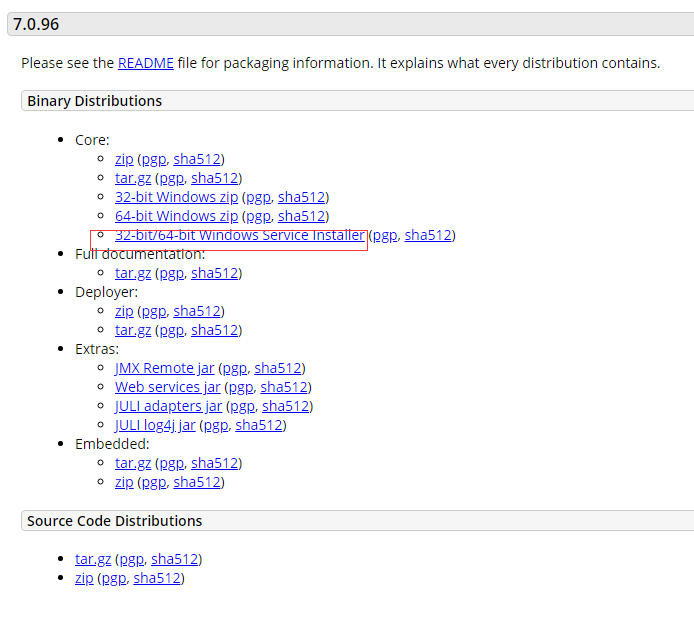Download the Core zip distribution
This screenshot has width=694, height=621.
[124, 159]
